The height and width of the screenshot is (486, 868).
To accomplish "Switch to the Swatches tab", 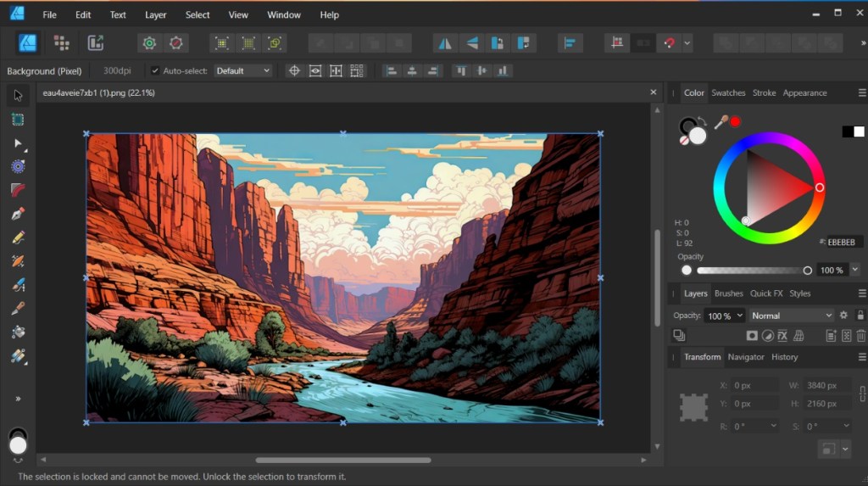I will click(x=728, y=92).
